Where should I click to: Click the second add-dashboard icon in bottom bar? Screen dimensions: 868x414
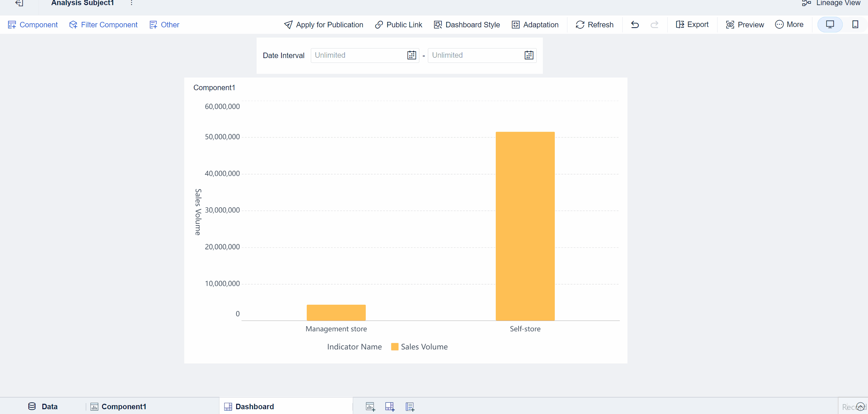(390, 406)
